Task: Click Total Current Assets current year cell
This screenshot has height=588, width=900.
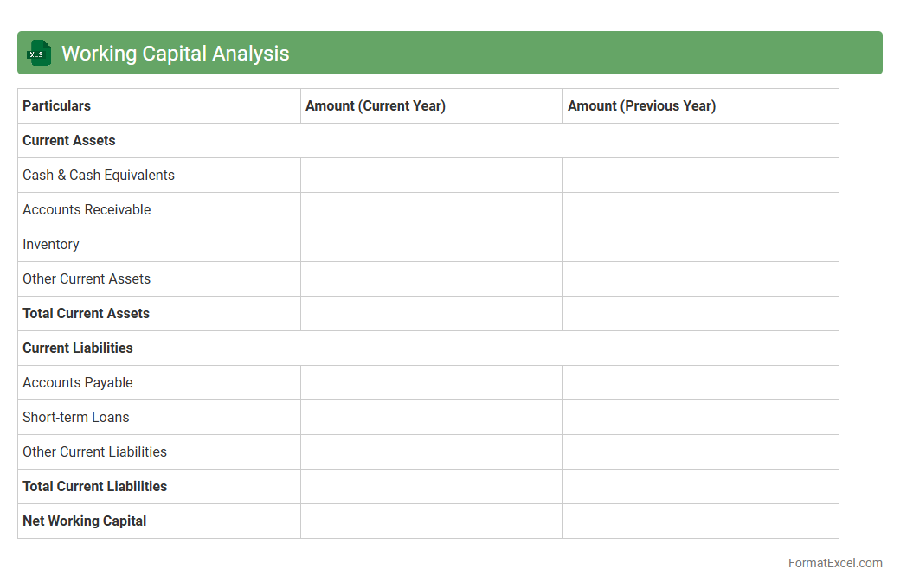Action: pos(431,313)
